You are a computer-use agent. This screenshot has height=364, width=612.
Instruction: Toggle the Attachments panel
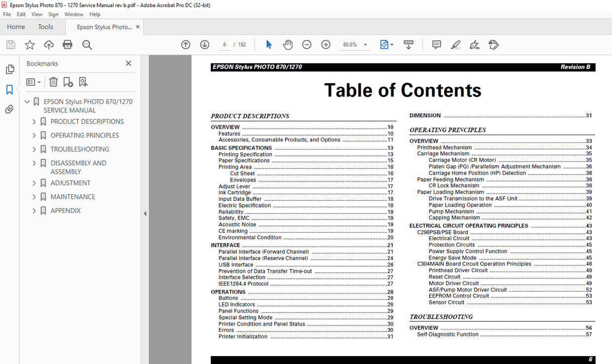(x=10, y=109)
